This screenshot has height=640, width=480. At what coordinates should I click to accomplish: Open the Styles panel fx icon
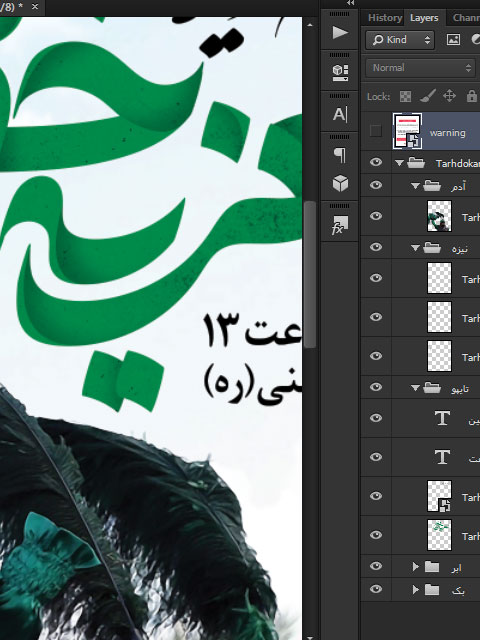coord(340,225)
